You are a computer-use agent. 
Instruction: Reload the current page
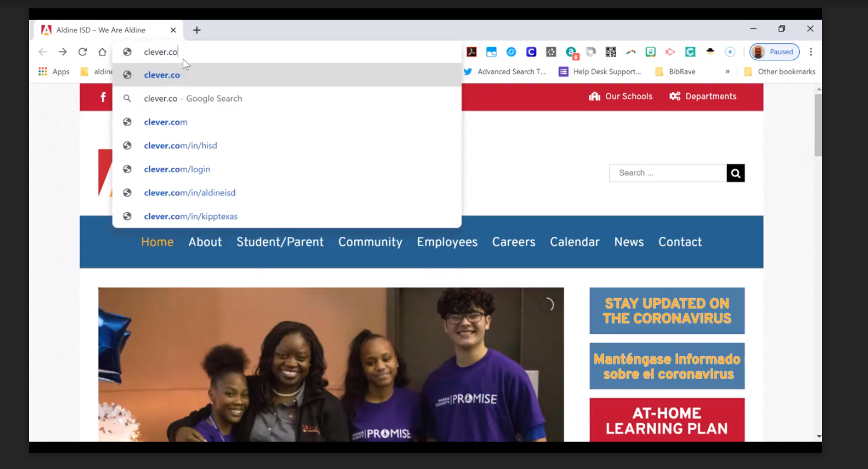82,52
